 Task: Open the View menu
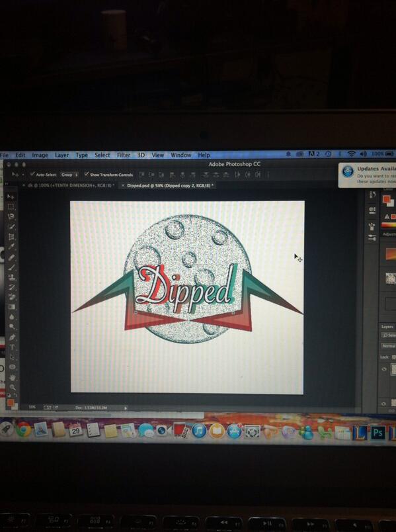pos(157,155)
